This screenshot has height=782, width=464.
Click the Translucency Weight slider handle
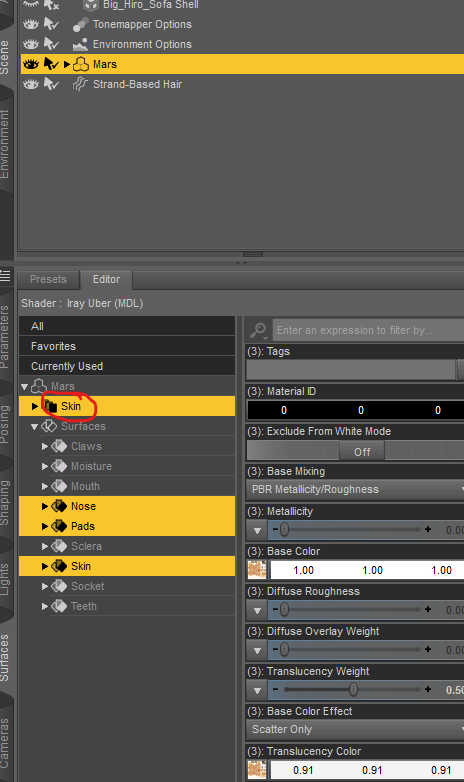click(353, 689)
